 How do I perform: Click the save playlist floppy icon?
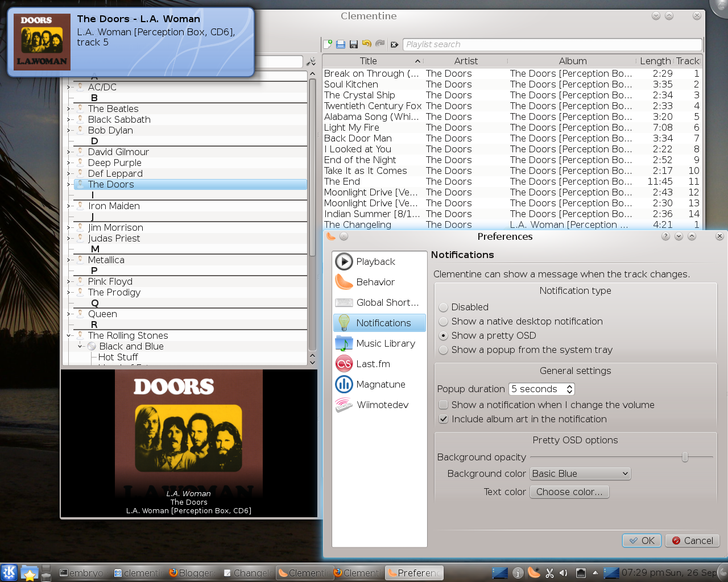coord(354,44)
